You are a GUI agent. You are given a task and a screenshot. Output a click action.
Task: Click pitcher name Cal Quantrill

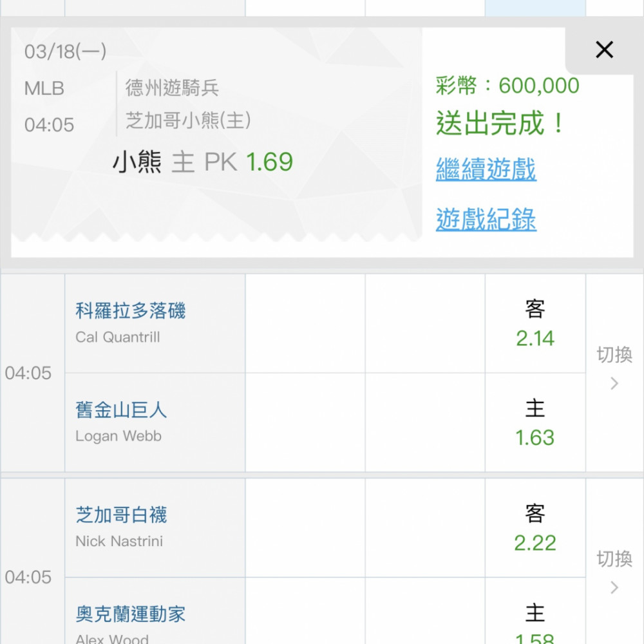tap(118, 337)
